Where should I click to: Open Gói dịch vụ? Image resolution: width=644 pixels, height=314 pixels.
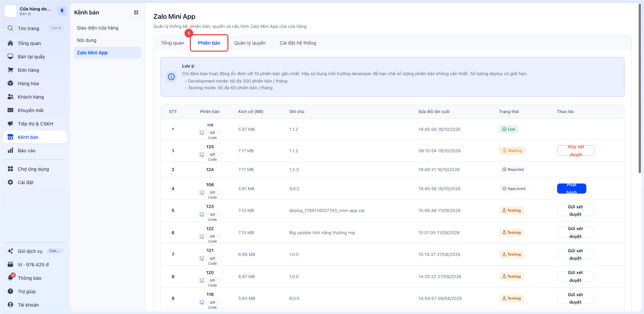[35, 251]
